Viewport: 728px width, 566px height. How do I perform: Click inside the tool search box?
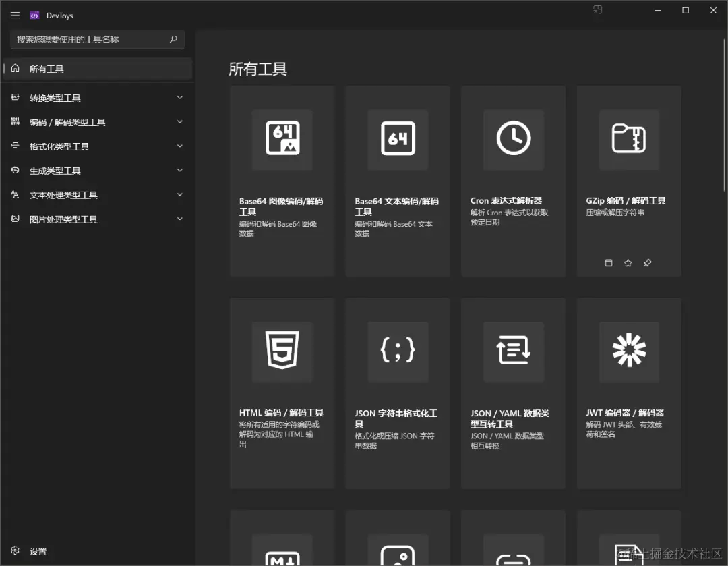[x=88, y=40]
